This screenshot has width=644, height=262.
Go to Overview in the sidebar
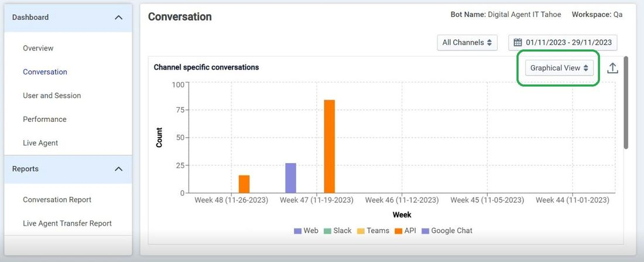(x=38, y=48)
